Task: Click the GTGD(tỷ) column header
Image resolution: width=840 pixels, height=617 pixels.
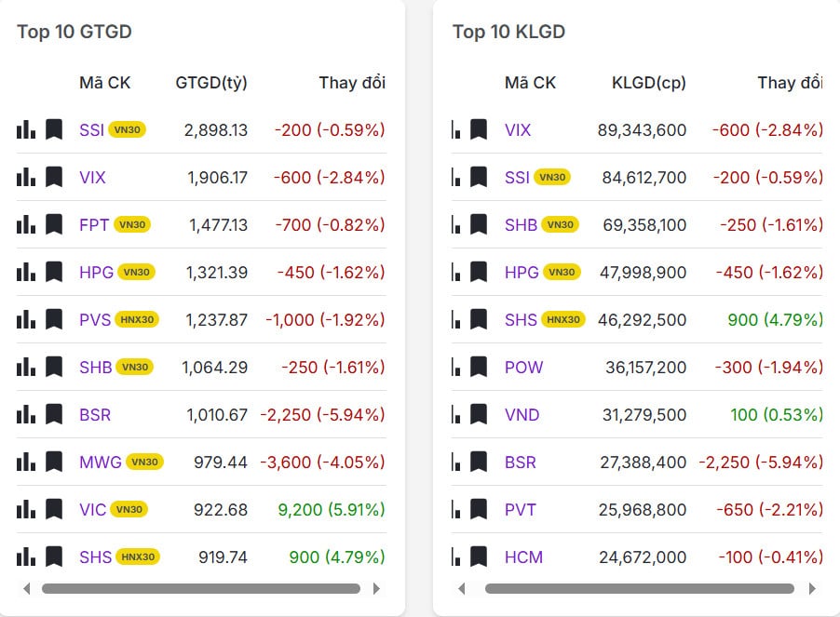Action: (211, 83)
